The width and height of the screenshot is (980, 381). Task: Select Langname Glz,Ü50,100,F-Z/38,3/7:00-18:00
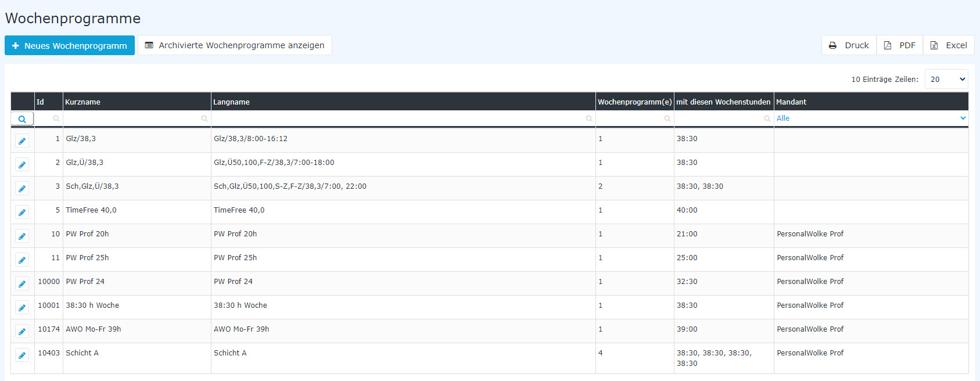tap(274, 163)
